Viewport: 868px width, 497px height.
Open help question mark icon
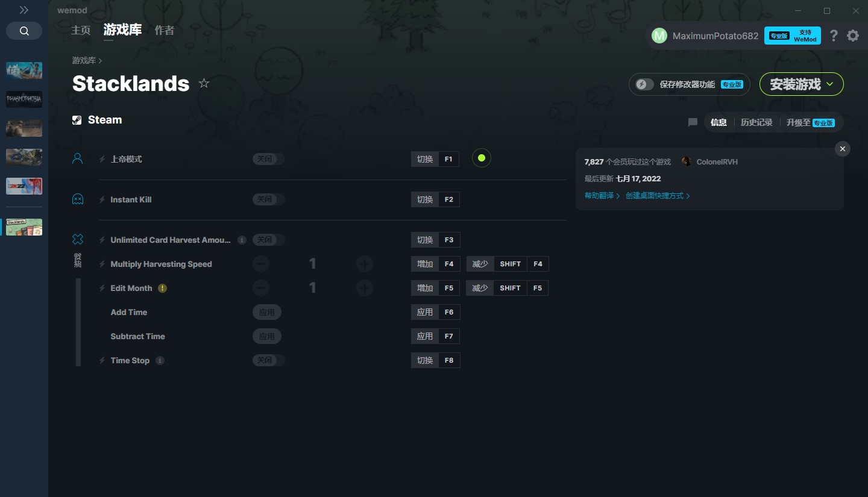(834, 36)
